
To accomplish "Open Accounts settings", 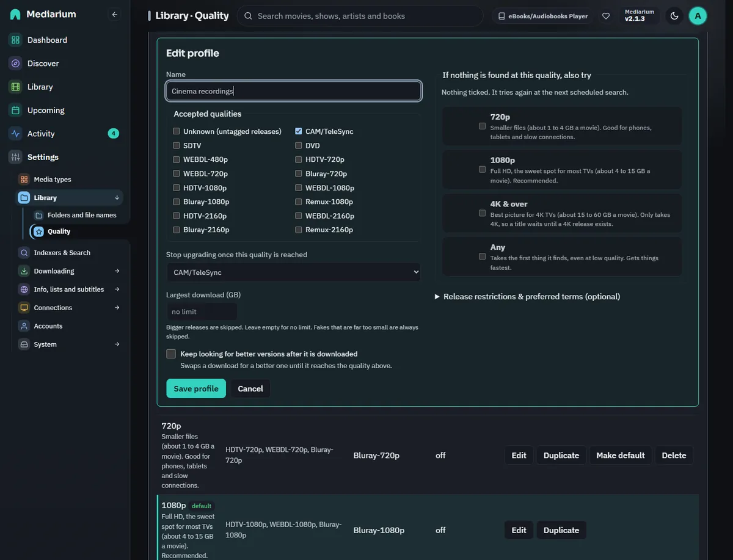I will [70, 326].
